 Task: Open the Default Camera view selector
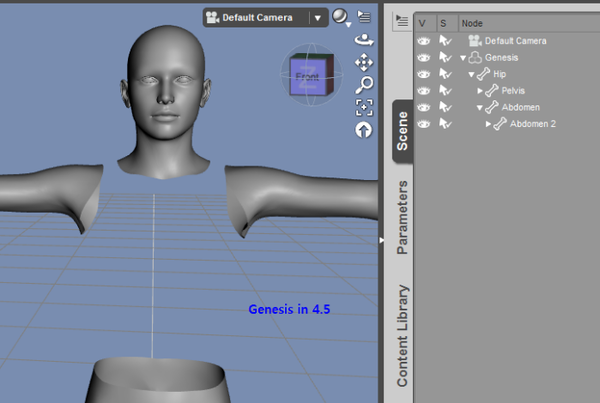pyautogui.click(x=265, y=18)
